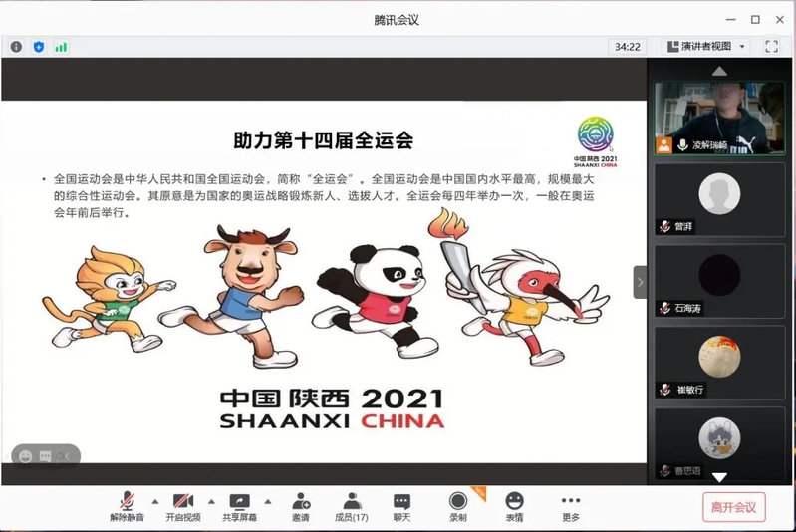Click muted mic icon beside 崔敏行
This screenshot has height=532, width=796.
665,390
